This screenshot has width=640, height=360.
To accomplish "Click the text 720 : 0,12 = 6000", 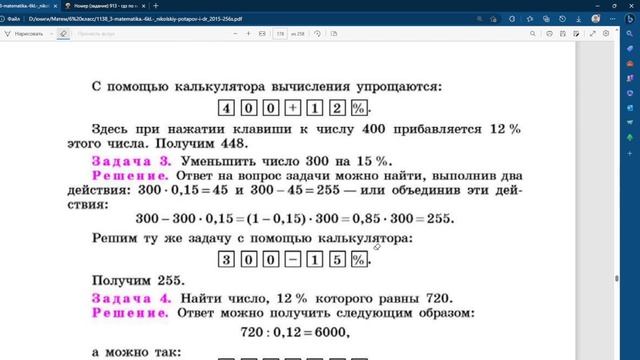I will coord(295,332).
